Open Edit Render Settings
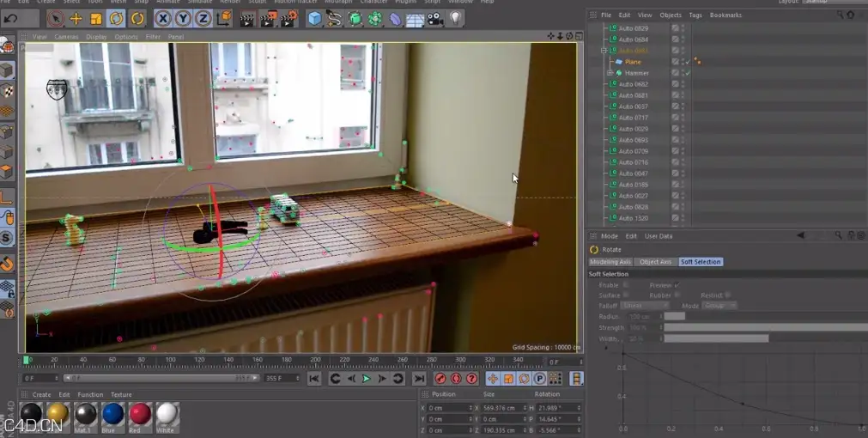Screen dimensions: 868x438 point(289,20)
